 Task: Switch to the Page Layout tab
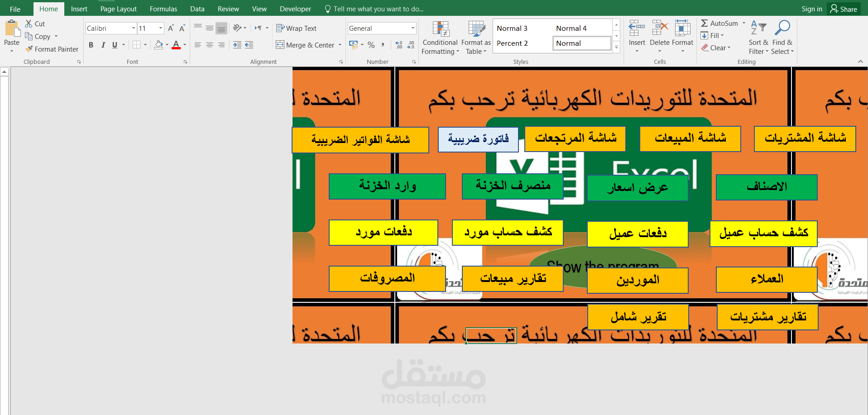[x=119, y=9]
